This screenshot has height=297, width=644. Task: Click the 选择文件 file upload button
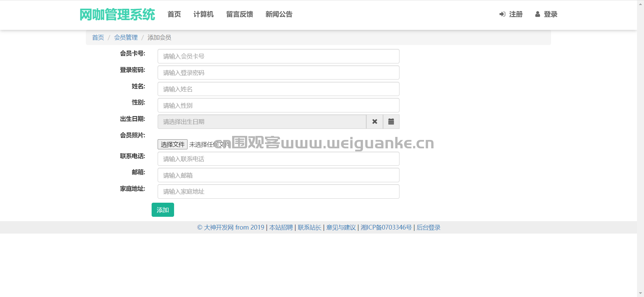tap(172, 144)
